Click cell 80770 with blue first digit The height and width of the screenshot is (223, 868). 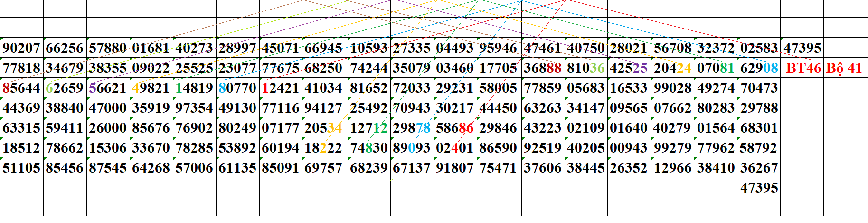click(237, 88)
